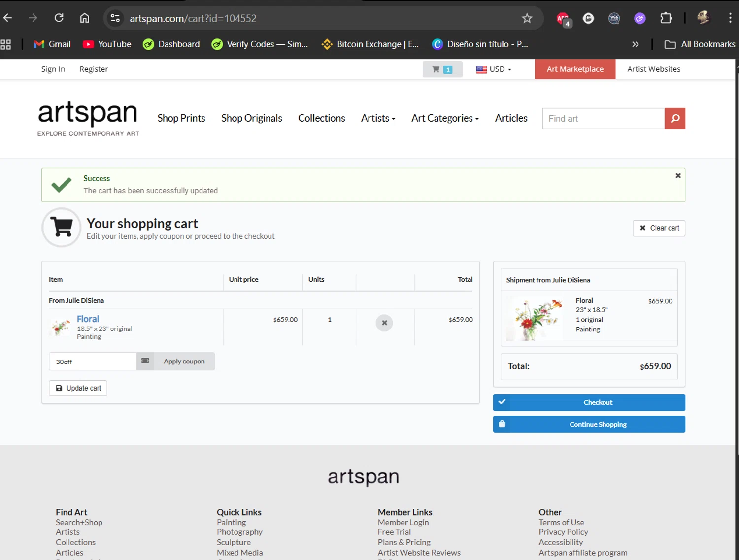Bookmark this page with the star icon
The height and width of the screenshot is (560, 739).
[527, 18]
